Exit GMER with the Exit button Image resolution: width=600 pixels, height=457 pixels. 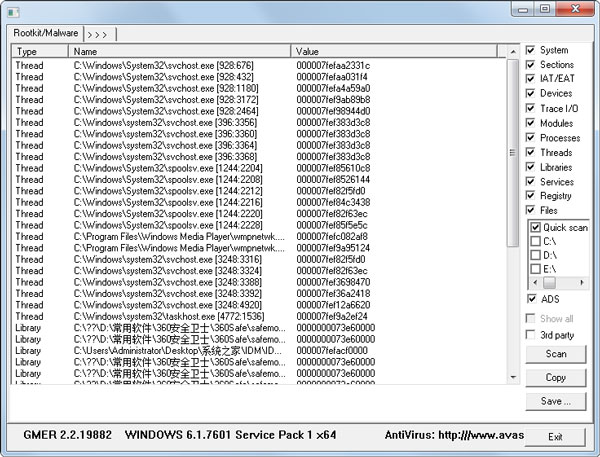556,437
